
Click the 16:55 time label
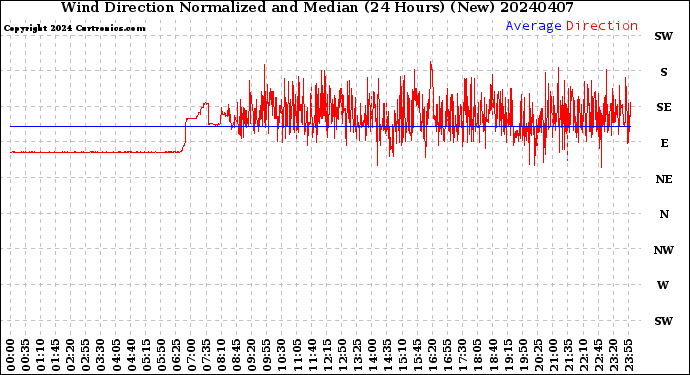point(448,355)
